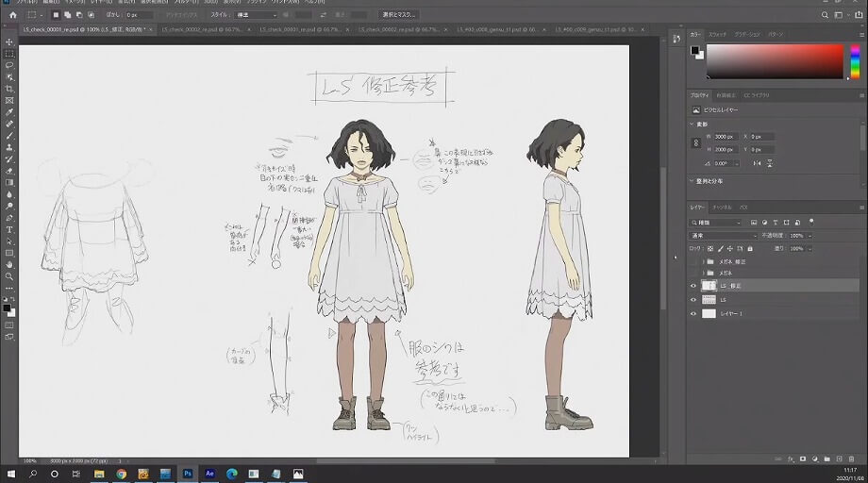Click Intersect with selection mode icon
The width and height of the screenshot is (868, 483).
(91, 15)
